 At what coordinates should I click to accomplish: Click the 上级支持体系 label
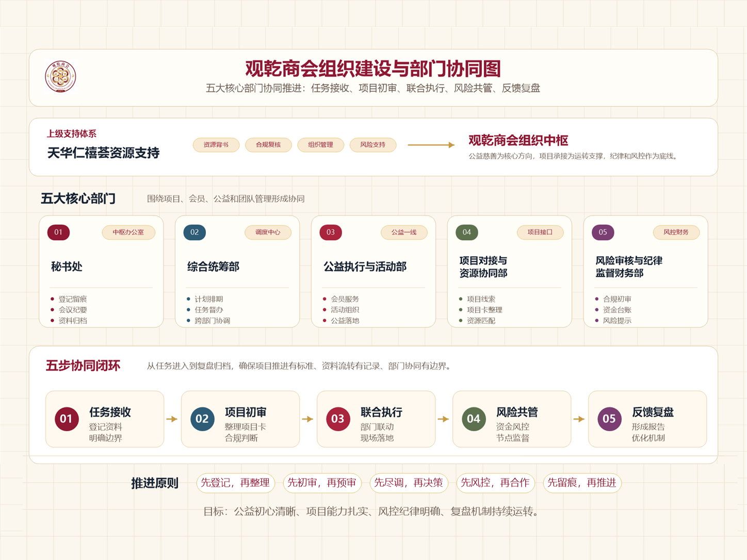point(72,134)
